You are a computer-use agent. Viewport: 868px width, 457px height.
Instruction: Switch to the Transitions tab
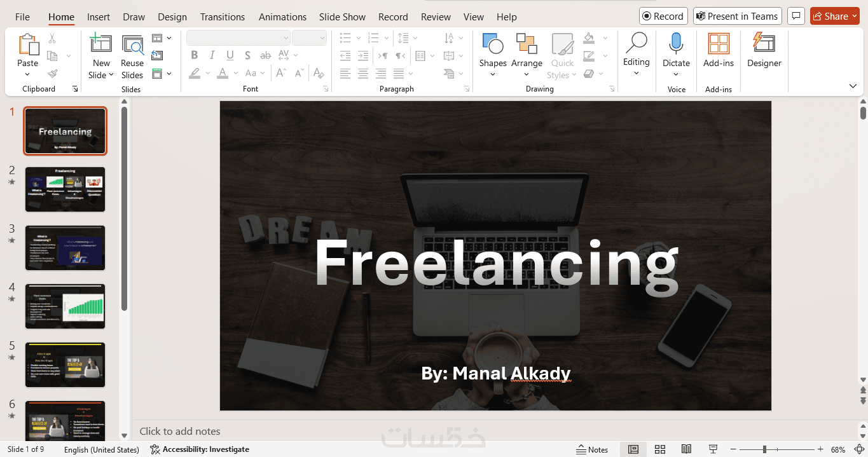tap(223, 17)
